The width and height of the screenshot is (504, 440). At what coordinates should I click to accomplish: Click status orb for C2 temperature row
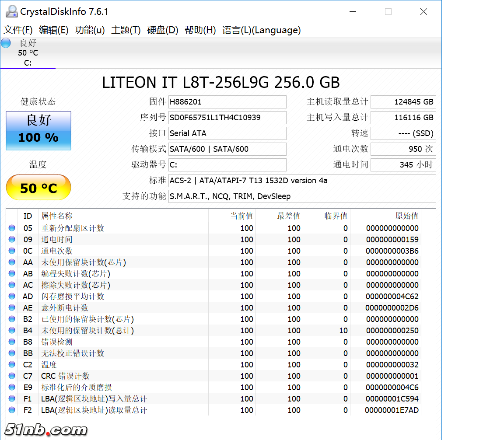coord(12,364)
